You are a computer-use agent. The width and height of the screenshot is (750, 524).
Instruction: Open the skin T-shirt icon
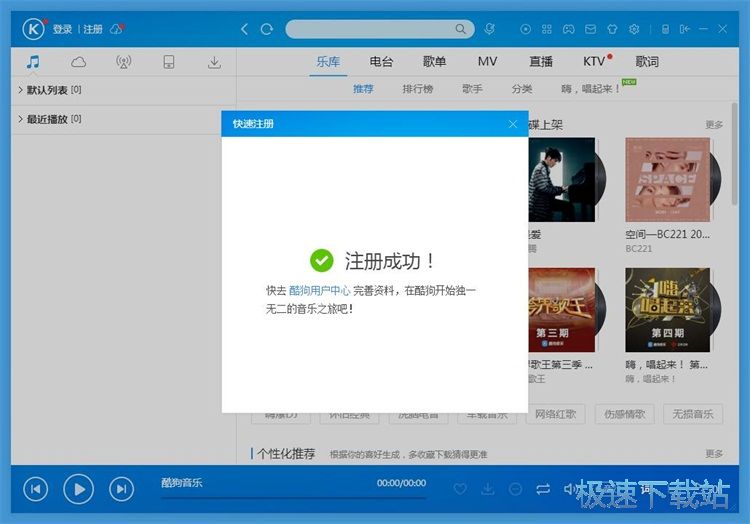point(612,29)
